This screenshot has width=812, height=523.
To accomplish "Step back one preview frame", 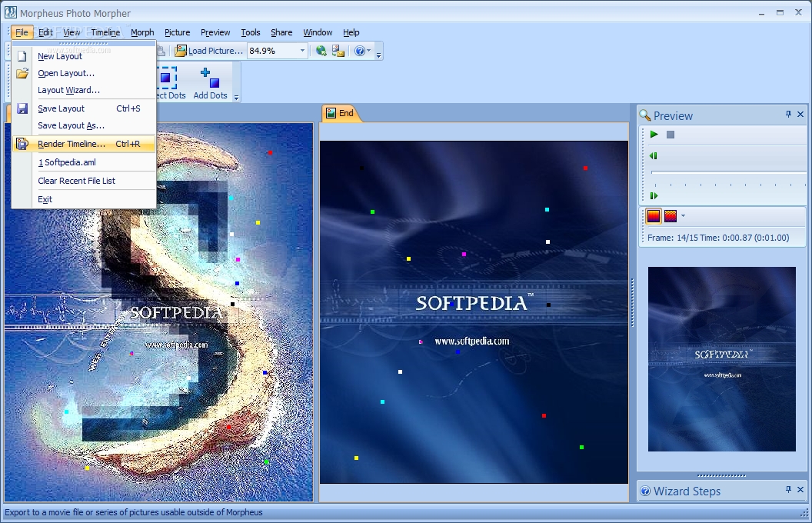I will click(x=654, y=155).
